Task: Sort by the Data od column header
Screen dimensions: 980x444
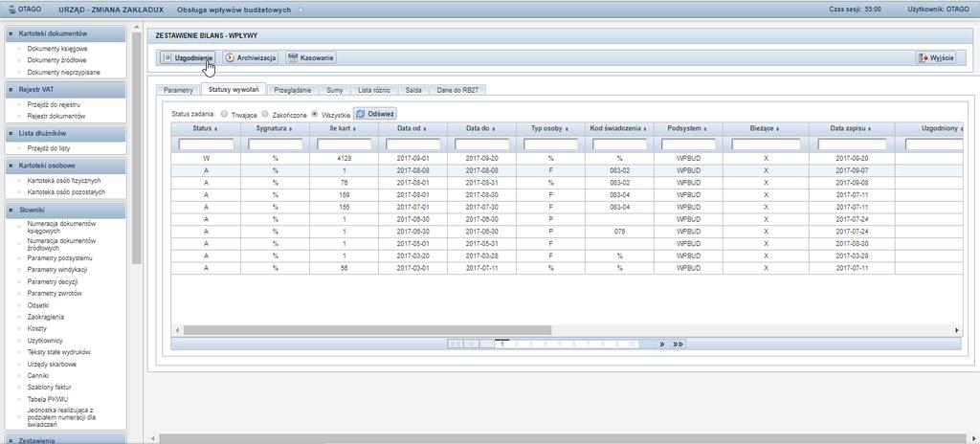Action: [412, 128]
